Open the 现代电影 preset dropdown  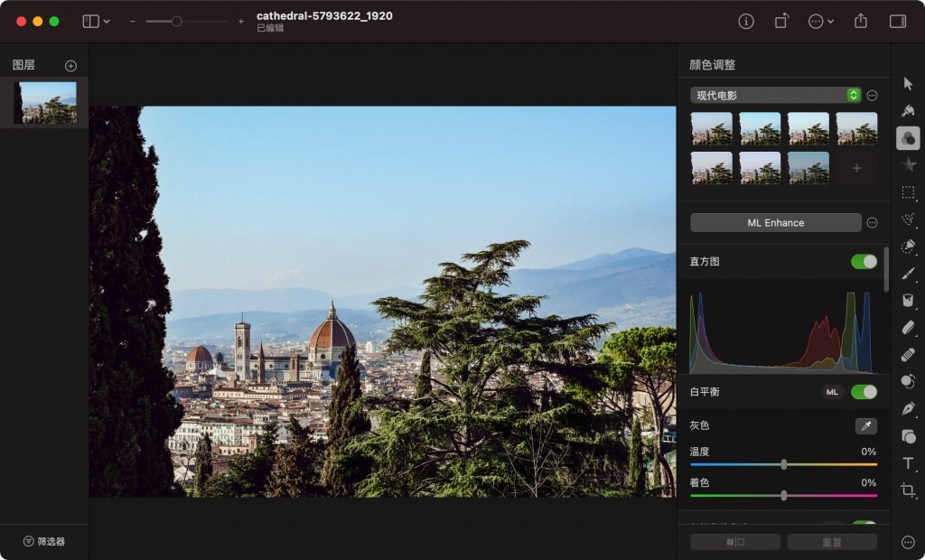pos(775,95)
